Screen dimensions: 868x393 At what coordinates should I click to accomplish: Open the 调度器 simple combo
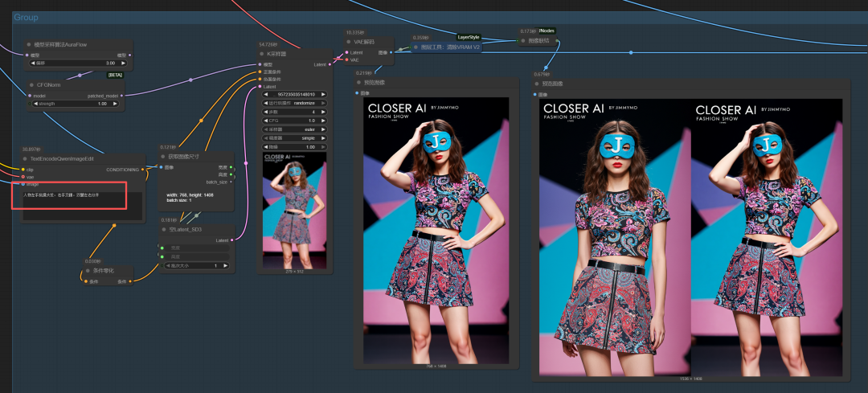[294, 138]
